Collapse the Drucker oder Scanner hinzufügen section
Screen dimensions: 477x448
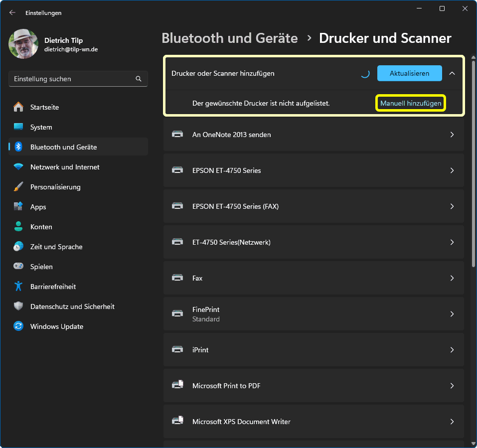[x=452, y=73]
